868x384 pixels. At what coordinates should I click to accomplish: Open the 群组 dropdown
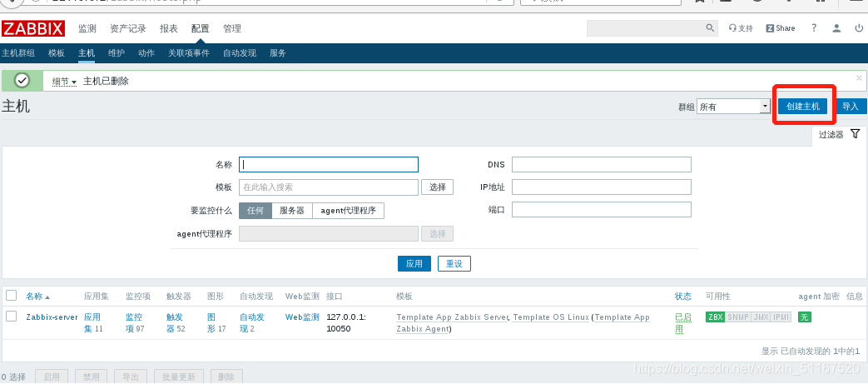click(733, 107)
